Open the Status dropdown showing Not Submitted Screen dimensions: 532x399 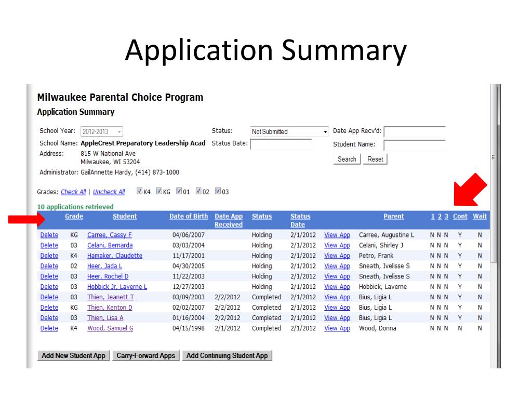(289, 131)
